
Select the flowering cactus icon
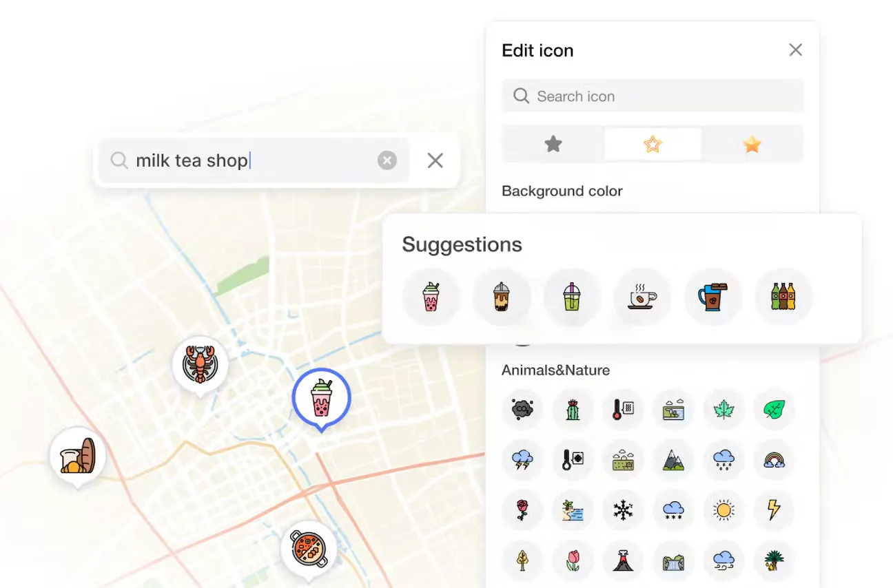(x=573, y=410)
